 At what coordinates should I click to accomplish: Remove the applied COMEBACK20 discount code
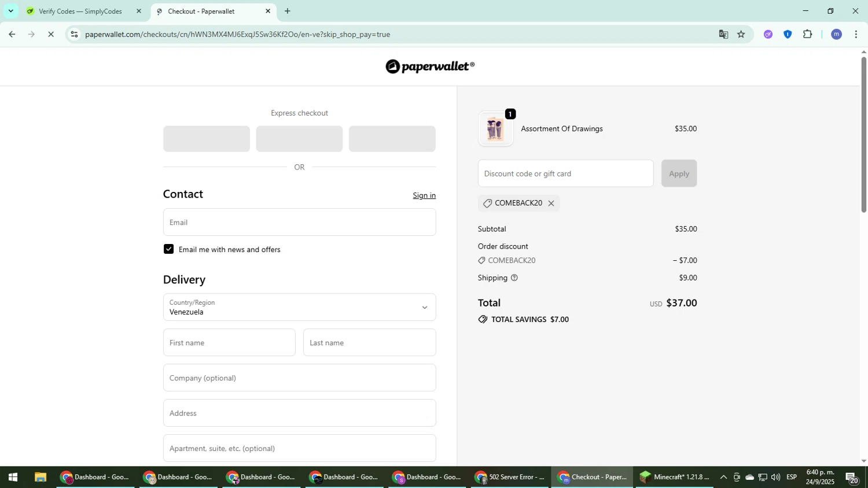tap(551, 204)
